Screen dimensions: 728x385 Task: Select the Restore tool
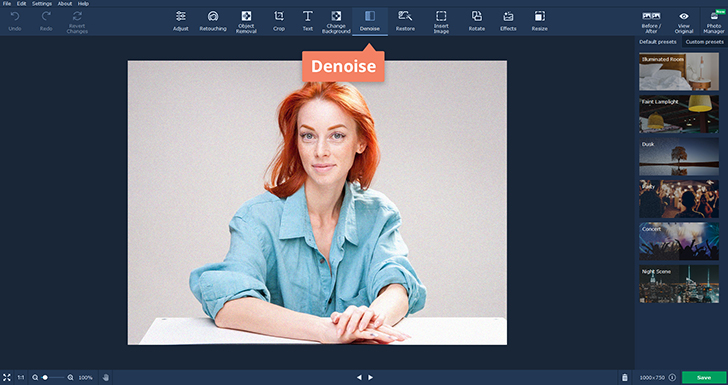point(405,21)
